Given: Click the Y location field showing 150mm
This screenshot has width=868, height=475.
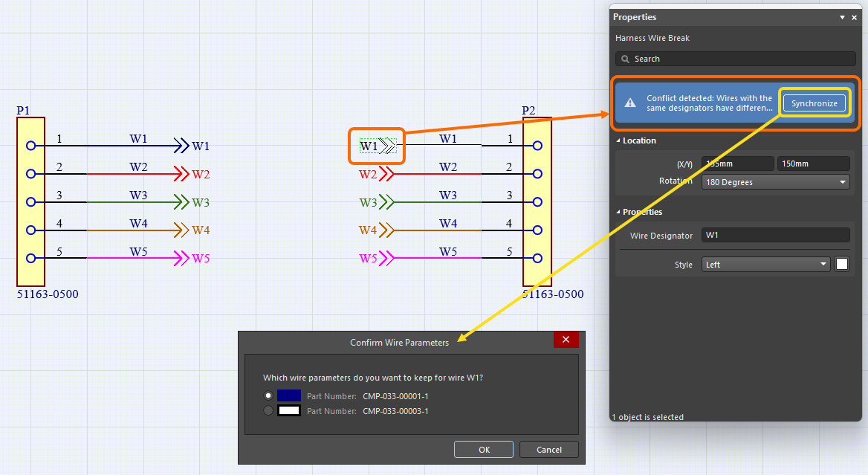Looking at the screenshot, I should (x=813, y=164).
